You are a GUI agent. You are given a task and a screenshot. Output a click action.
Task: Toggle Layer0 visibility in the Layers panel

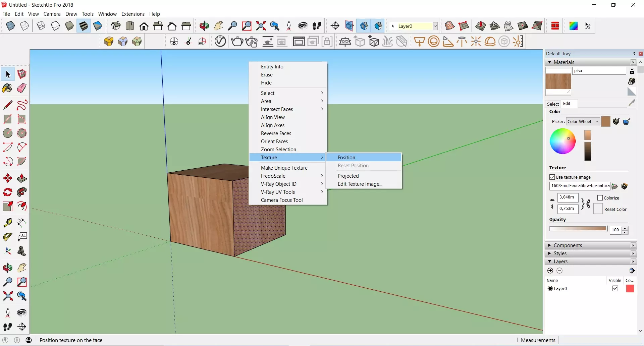pyautogui.click(x=616, y=288)
